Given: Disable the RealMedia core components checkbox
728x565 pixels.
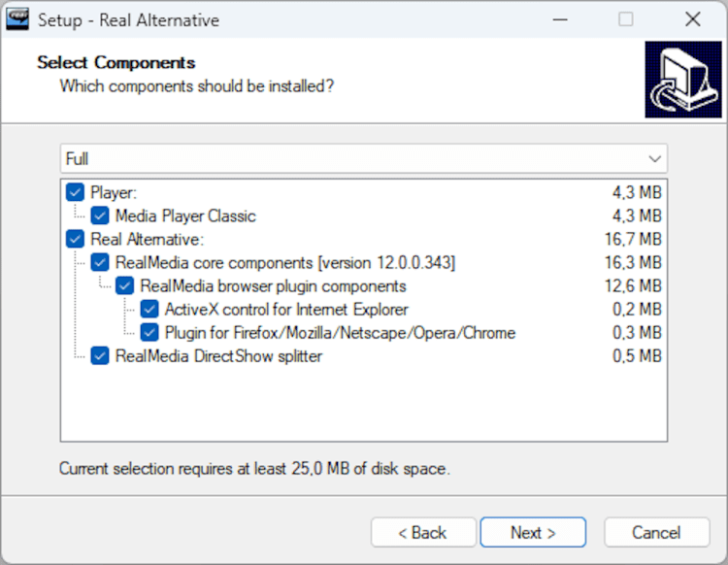Looking at the screenshot, I should [x=100, y=263].
